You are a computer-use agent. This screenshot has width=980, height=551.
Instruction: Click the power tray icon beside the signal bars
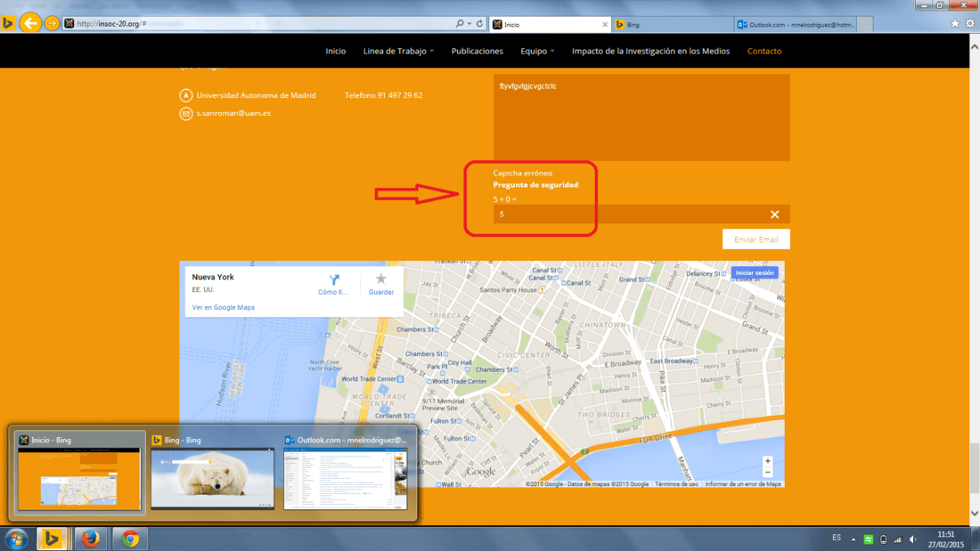point(883,539)
